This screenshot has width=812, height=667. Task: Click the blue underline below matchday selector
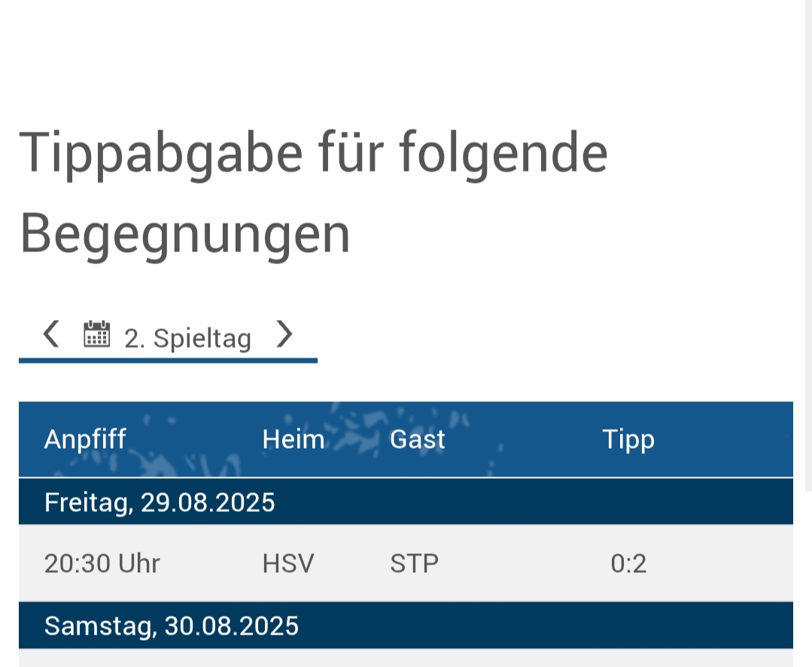tap(168, 361)
